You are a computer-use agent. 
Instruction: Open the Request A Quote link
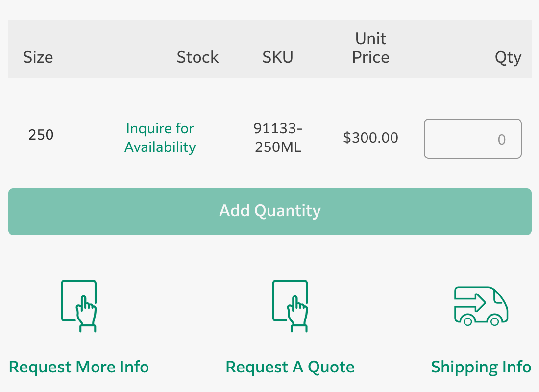pyautogui.click(x=290, y=367)
